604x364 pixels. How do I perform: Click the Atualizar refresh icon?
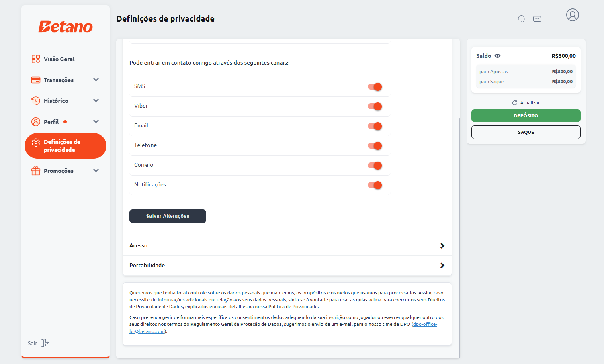pyautogui.click(x=515, y=103)
